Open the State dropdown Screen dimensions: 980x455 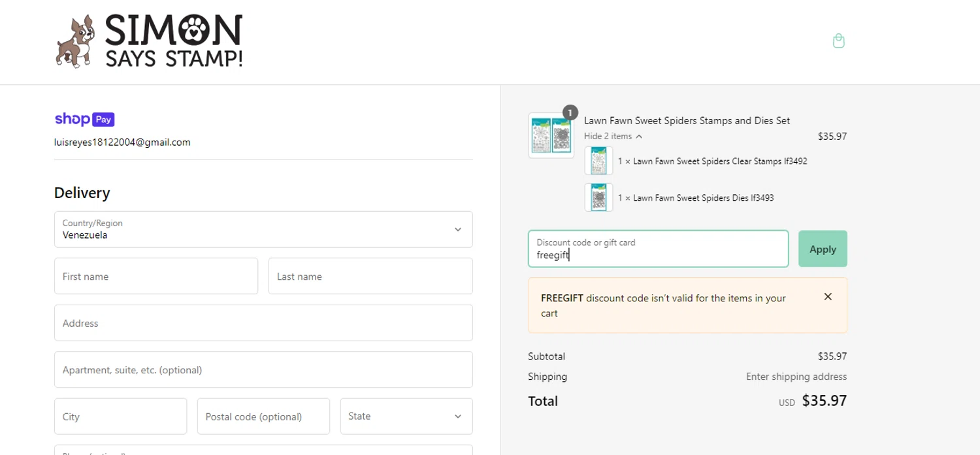406,416
